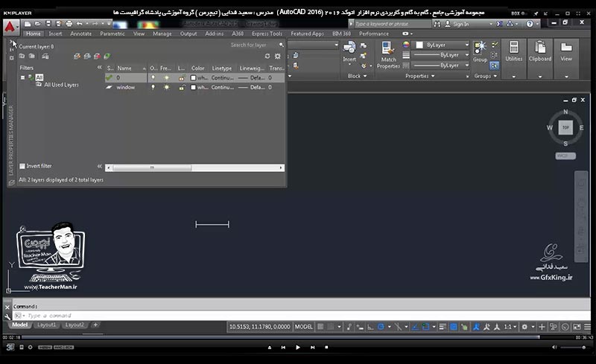Check the Invert filter checkbox
The height and width of the screenshot is (364, 596).
pos(22,166)
